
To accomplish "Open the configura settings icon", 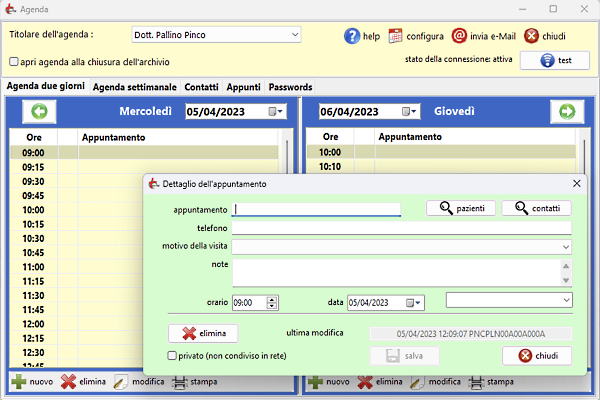I will pos(395,36).
